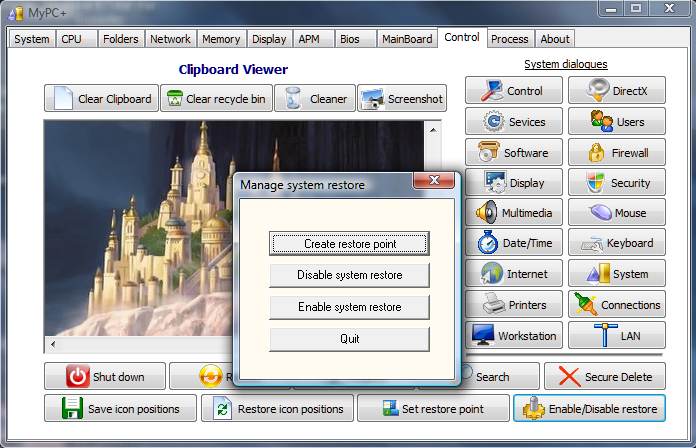696x448 pixels.
Task: Click Create restore point
Action: pyautogui.click(x=349, y=243)
